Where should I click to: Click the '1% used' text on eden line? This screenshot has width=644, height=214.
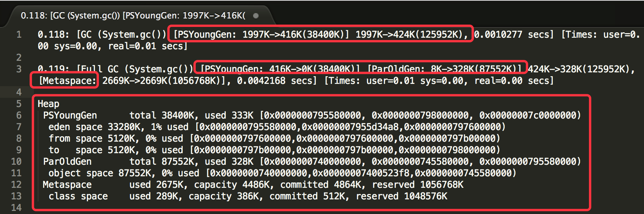click(x=170, y=127)
